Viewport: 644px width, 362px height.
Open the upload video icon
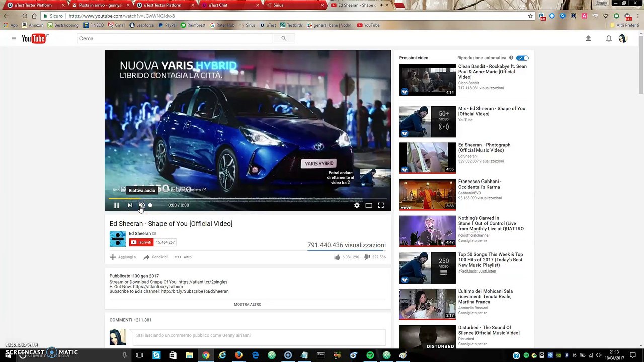coord(588,38)
